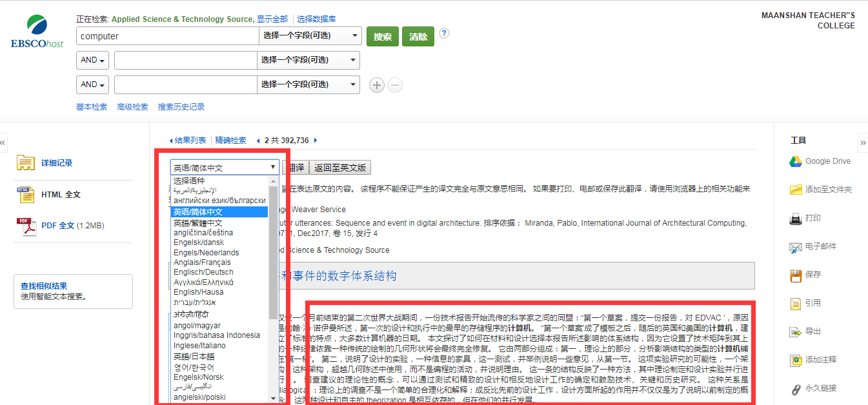Viewport: 868px width, 405px height.
Task: Expand first 选择一个字段 field dropdown
Action: coord(310,36)
